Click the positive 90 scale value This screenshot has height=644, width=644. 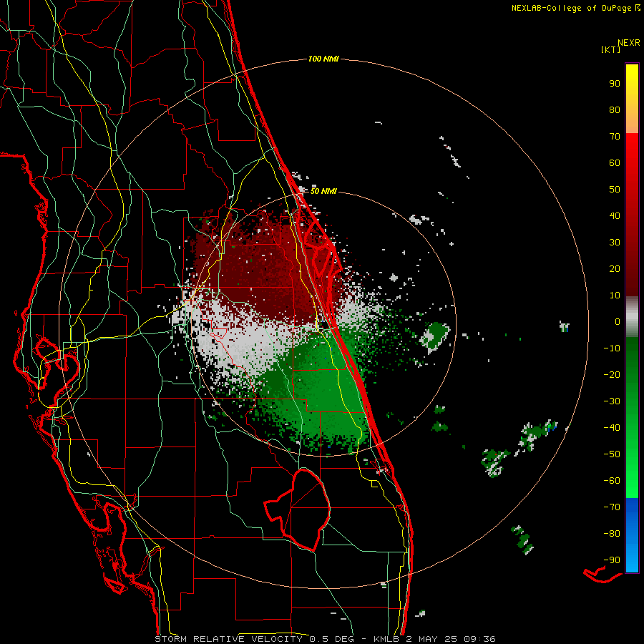pyautogui.click(x=615, y=84)
